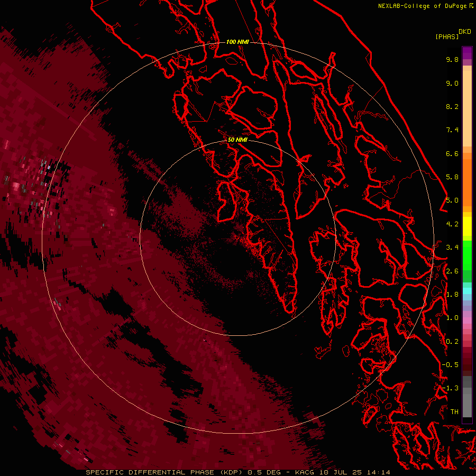
Task: Click the 2.6 legend value
Action: click(x=452, y=271)
